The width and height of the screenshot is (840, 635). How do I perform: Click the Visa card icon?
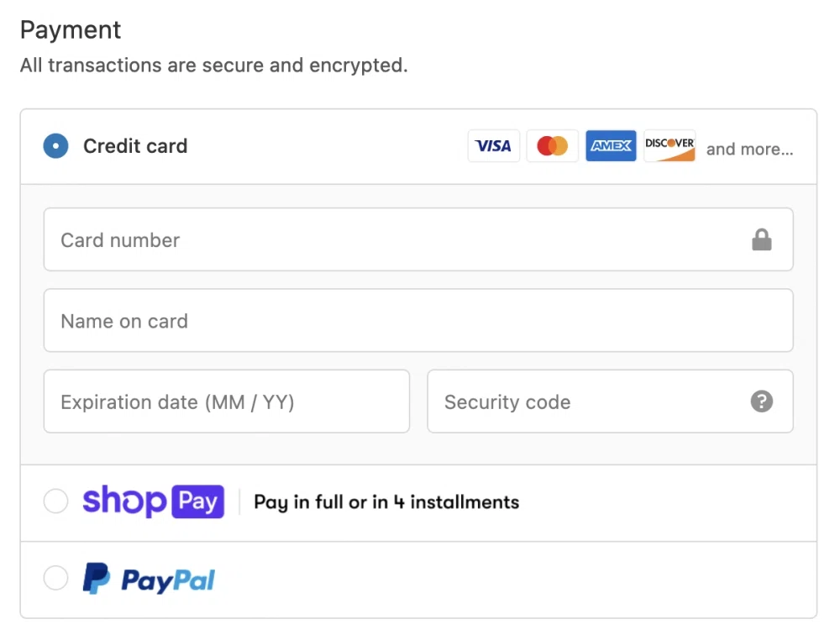point(493,145)
